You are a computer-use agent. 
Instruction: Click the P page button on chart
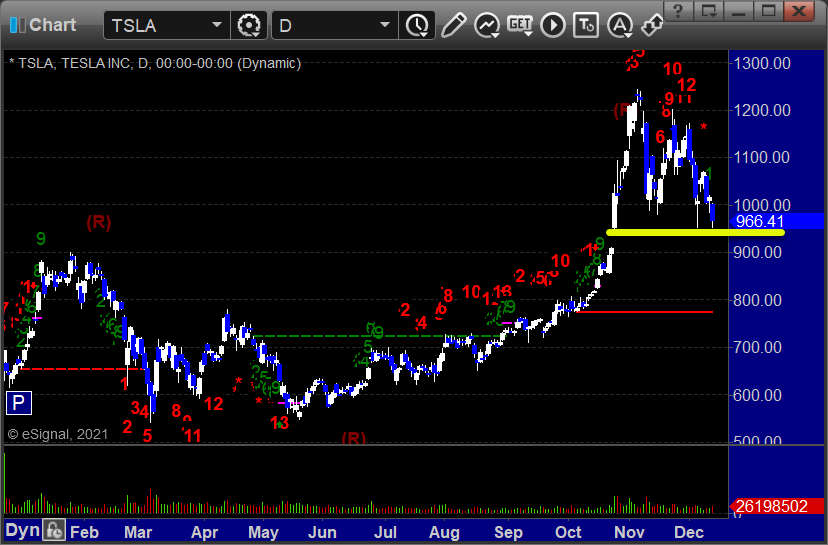pyautogui.click(x=18, y=403)
